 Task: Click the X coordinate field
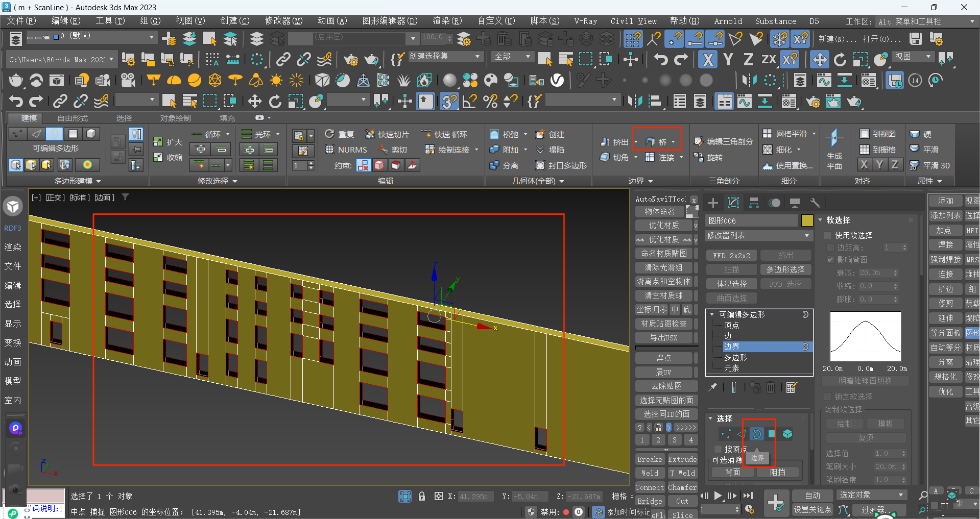coord(477,496)
